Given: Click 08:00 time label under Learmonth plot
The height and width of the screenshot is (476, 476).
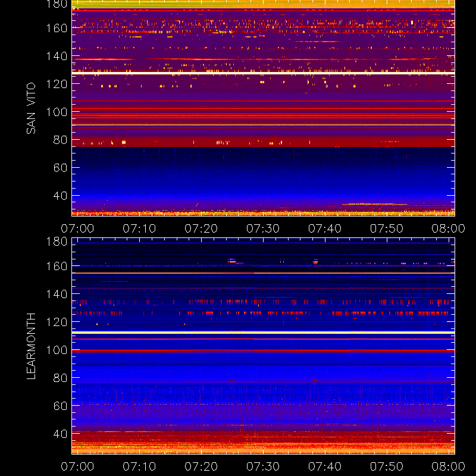Looking at the screenshot, I should click(449, 466).
